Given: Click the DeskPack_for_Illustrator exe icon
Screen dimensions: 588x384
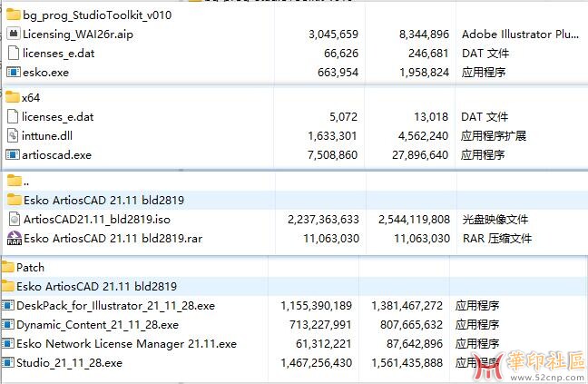Looking at the screenshot, I should click(x=8, y=306).
